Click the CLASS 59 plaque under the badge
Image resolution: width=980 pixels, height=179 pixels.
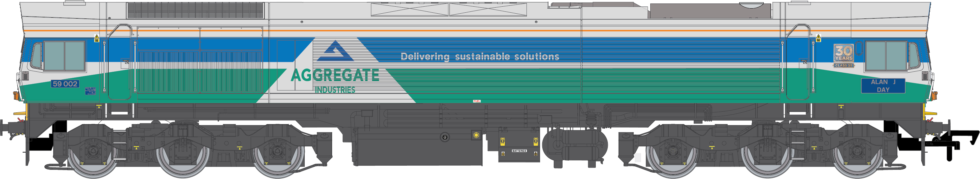(843, 65)
